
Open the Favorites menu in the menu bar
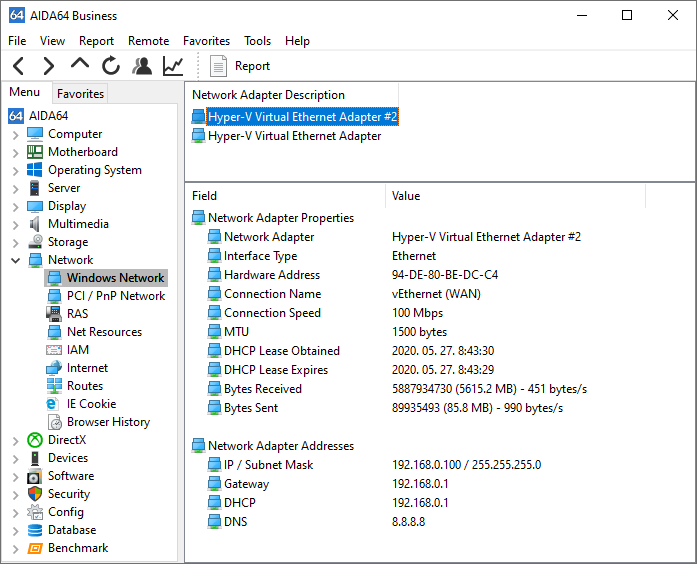206,41
